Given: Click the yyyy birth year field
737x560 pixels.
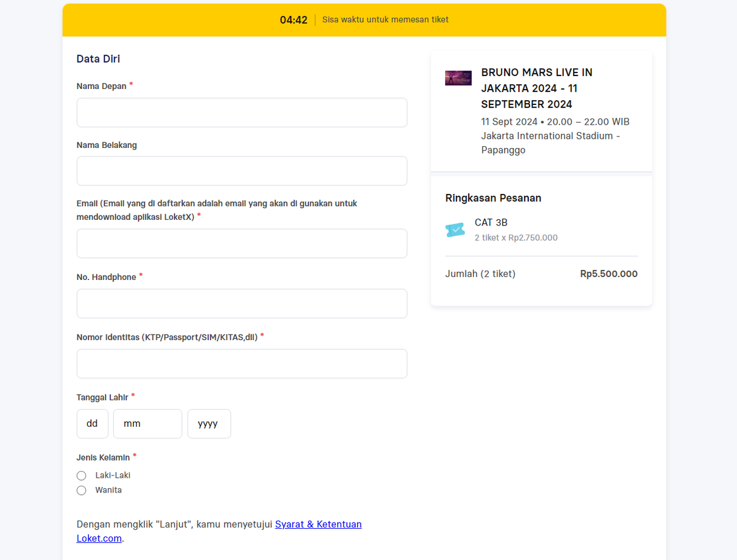Looking at the screenshot, I should click(x=209, y=424).
